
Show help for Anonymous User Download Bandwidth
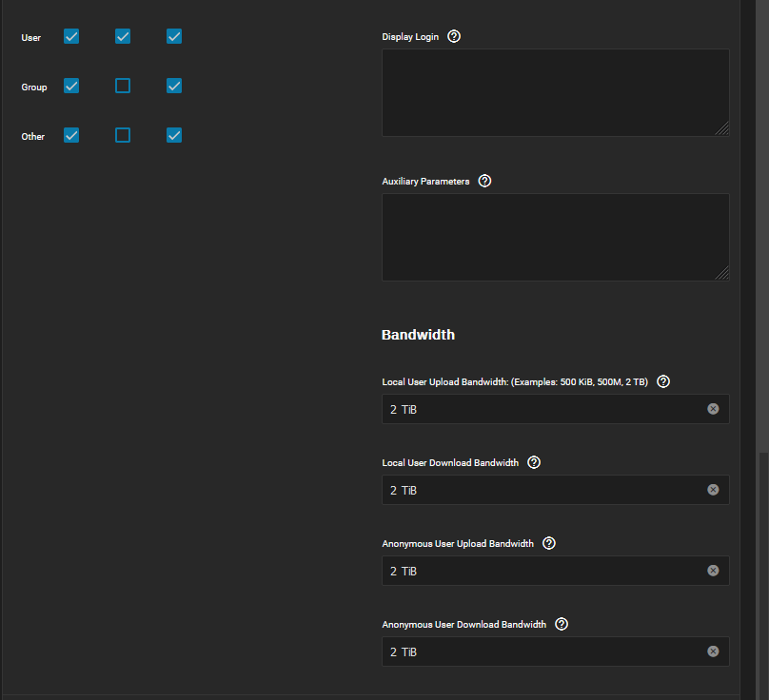(x=562, y=624)
